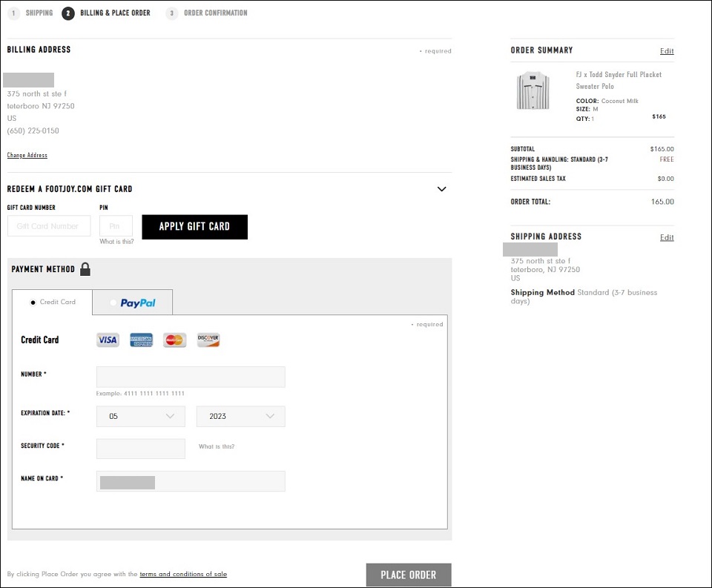Click the step 3 Order Confirmation circle
The width and height of the screenshot is (712, 588).
pos(171,13)
